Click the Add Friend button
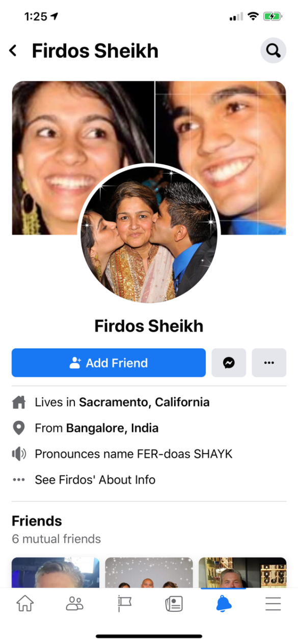The height and width of the screenshot is (644, 298). pyautogui.click(x=109, y=363)
